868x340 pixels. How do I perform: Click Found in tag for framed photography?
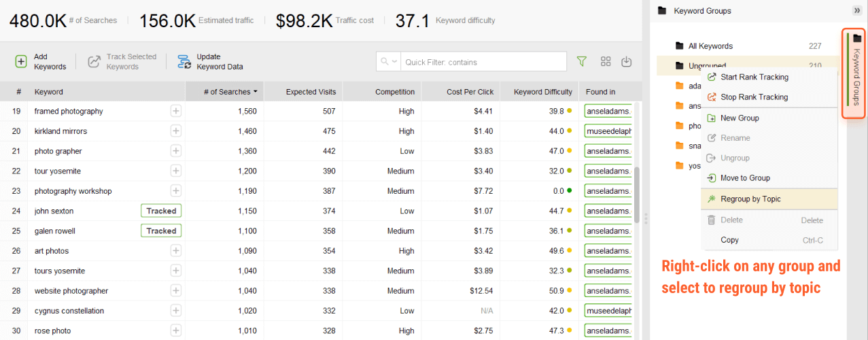pyautogui.click(x=608, y=111)
